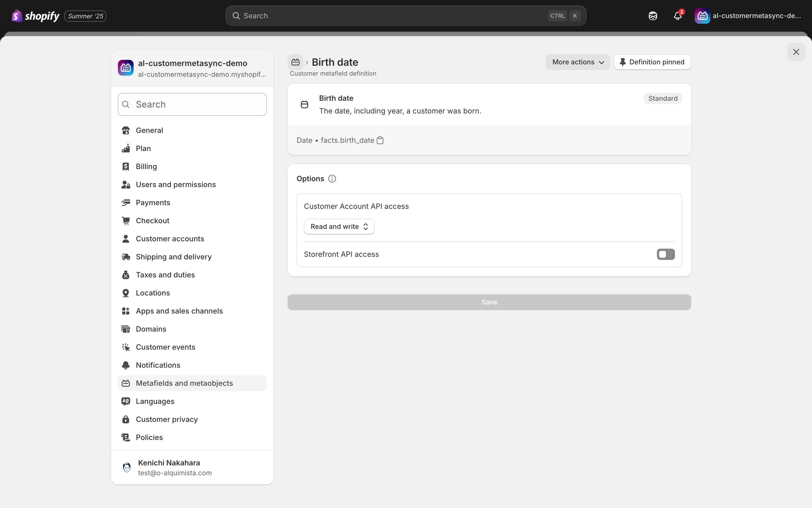Go to Billing settings
Image resolution: width=812 pixels, height=508 pixels.
192,167
